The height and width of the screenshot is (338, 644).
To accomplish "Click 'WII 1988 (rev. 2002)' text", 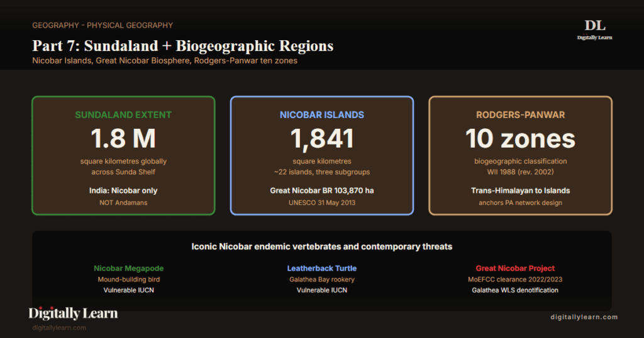I will coord(520,172).
